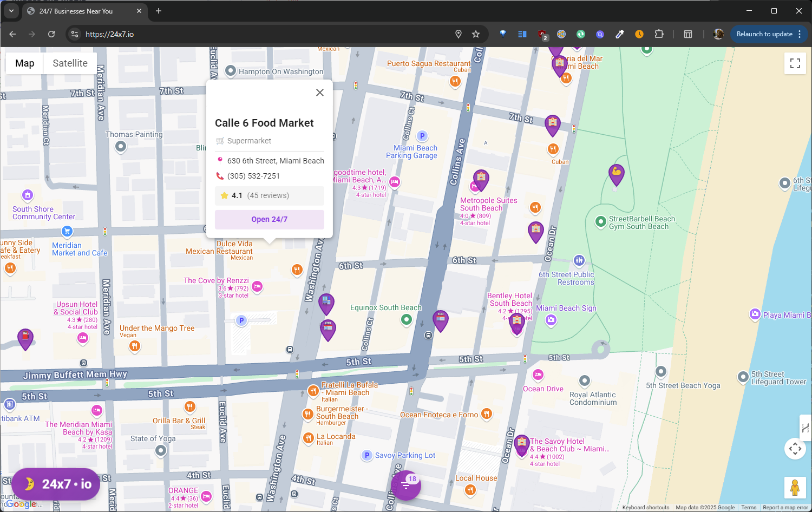Viewport: 812px width, 512px height.
Task: Click the Ocean Drive hotel icon
Action: [538, 375]
